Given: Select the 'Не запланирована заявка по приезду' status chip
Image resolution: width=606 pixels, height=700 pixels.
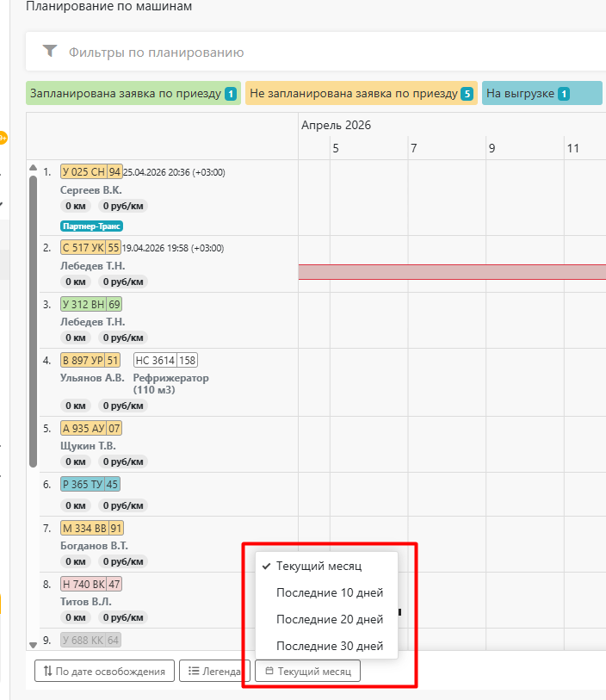Looking at the screenshot, I should click(x=362, y=93).
